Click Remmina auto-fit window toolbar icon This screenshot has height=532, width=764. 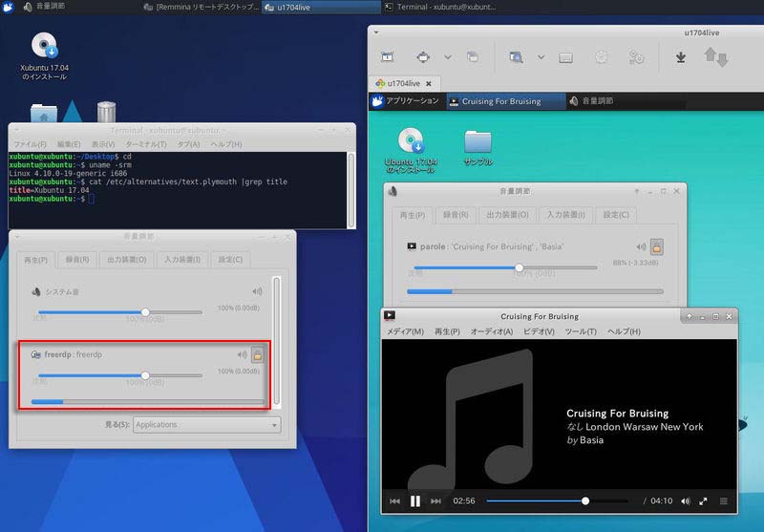click(388, 57)
